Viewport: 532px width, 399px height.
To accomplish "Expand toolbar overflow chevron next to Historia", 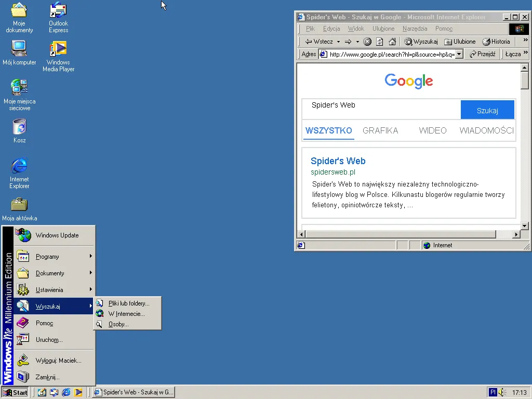I will click(526, 40).
